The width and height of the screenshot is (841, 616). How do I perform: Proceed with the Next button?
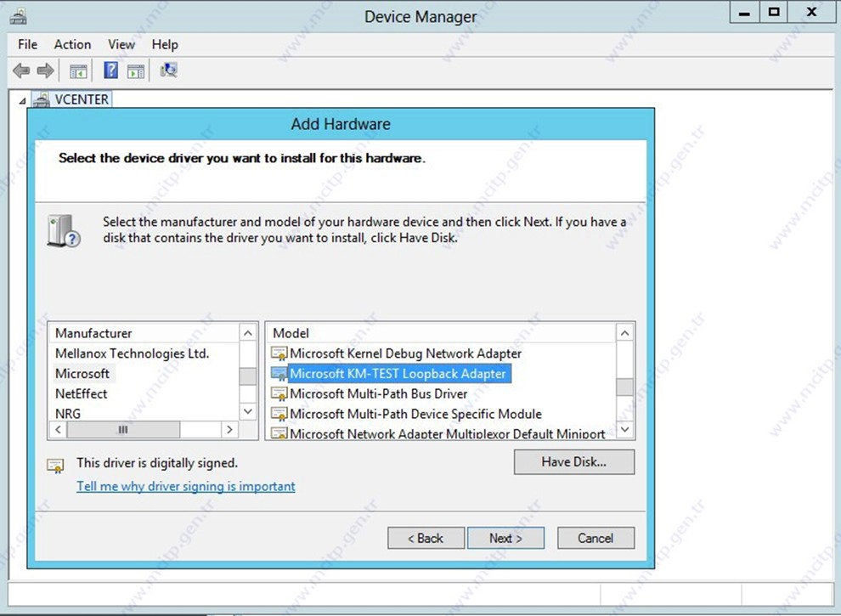505,538
